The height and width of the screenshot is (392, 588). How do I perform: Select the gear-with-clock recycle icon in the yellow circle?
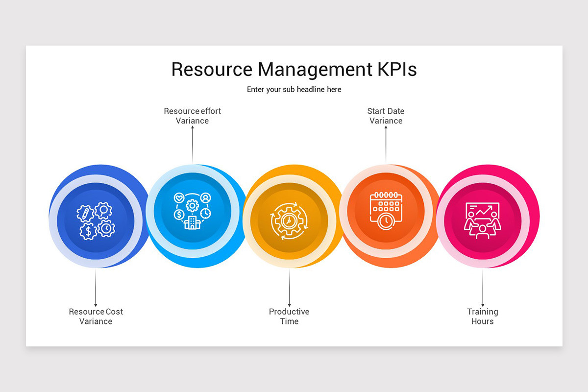coord(290,221)
